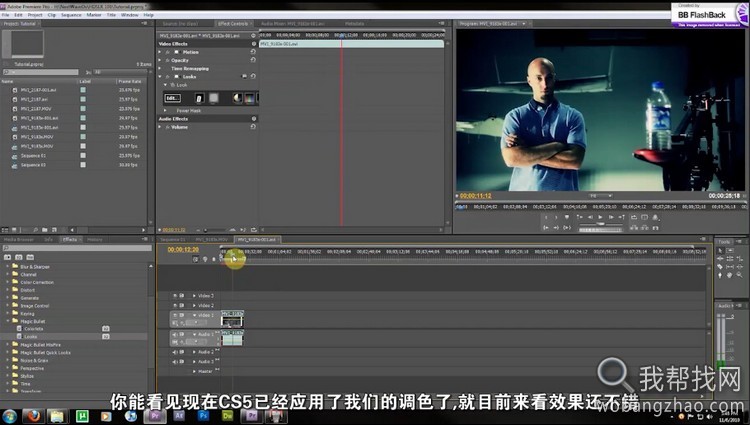The image size is (750, 425).
Task: Collapse the Magic Bullet effects folder
Action: 8,321
